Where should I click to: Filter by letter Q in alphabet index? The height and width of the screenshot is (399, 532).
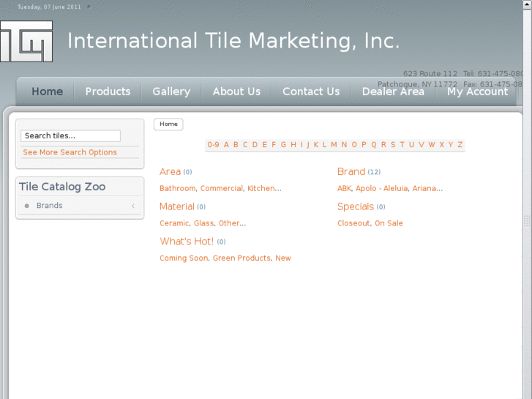point(373,145)
